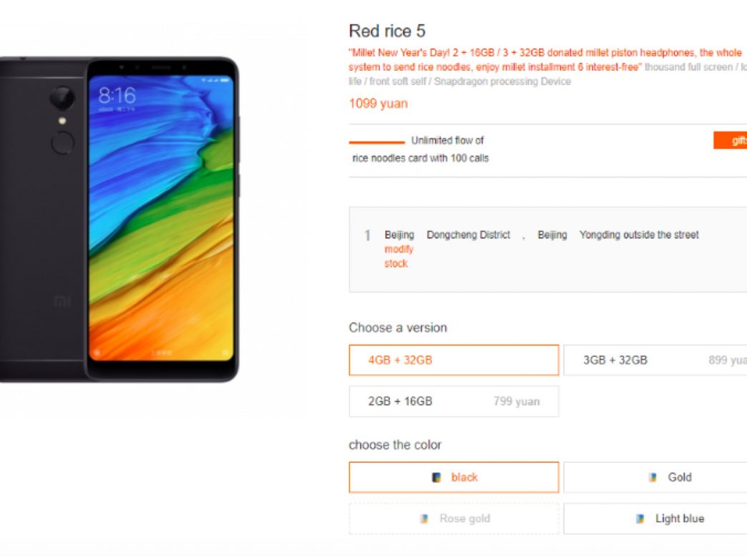Choose the Gold color option
This screenshot has height=560, width=747.
655,477
